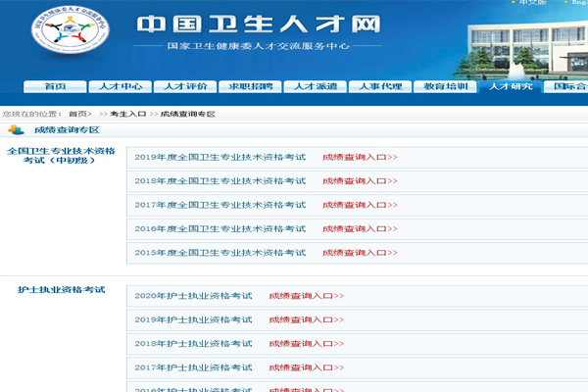Screen dimensions: 588x392
Task: Open 2020年护士执业资格考试 成绩查询入口
Action: pos(307,296)
